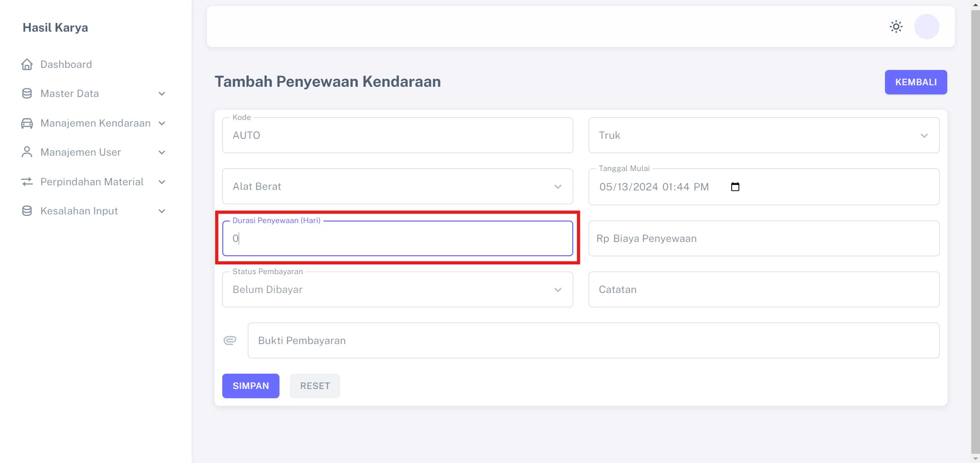Expand the Master Data menu chevron
The width and height of the screenshot is (980, 463).
[162, 94]
